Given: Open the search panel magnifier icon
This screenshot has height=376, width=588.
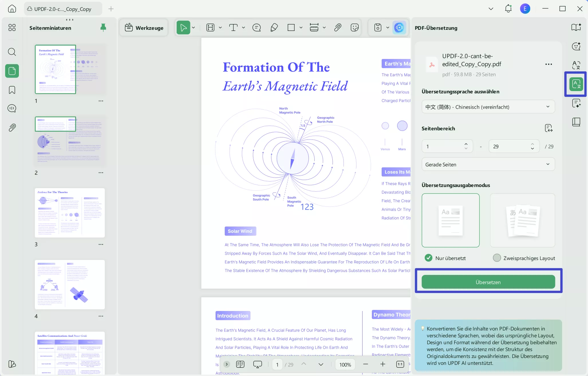Looking at the screenshot, I should pyautogui.click(x=12, y=52).
